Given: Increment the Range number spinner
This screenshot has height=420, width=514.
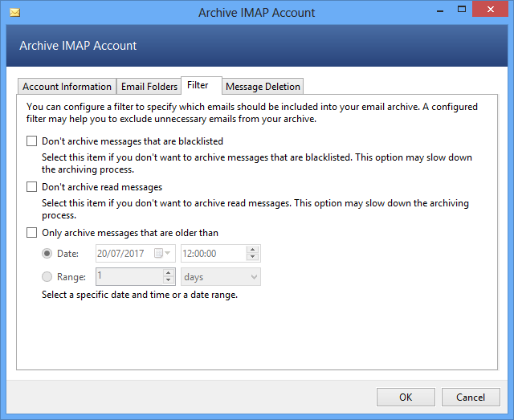Looking at the screenshot, I should point(169,272).
